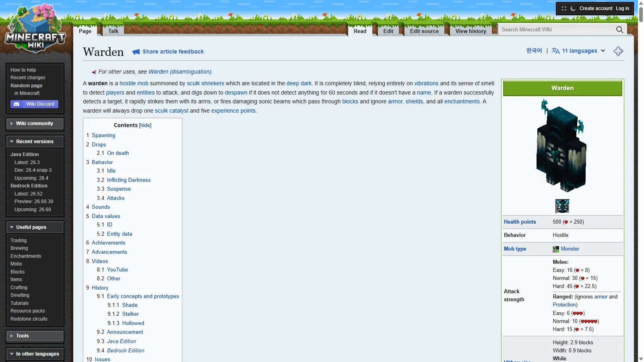
Task: Click the Minecraft Wiki logo
Action: click(x=35, y=28)
